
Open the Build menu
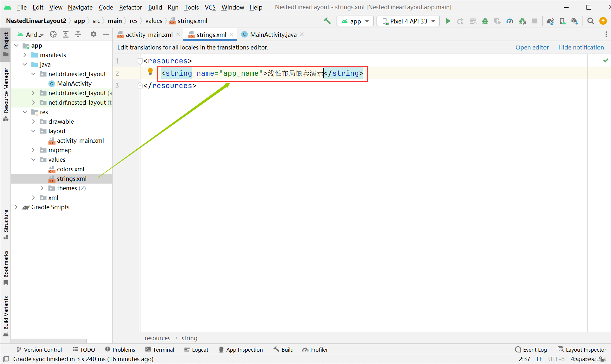[155, 7]
